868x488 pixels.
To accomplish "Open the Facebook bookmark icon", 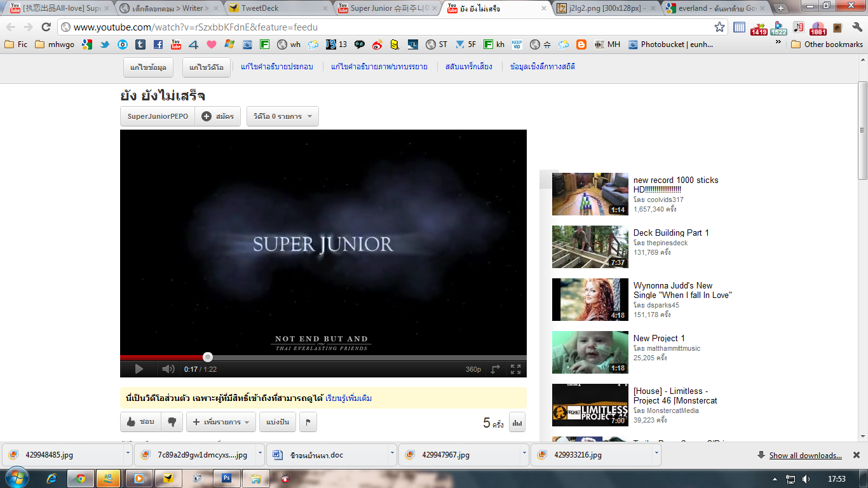I will click(158, 44).
